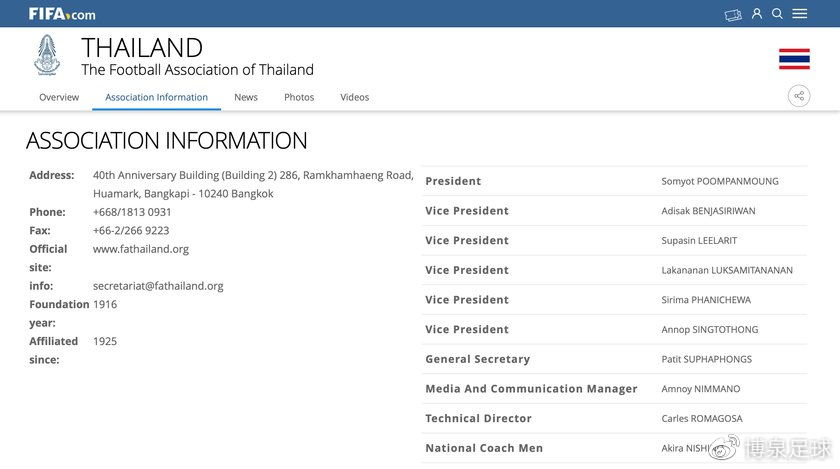The height and width of the screenshot is (469, 840).
Task: Click the secretariat@fathailand.org email
Action: 158,286
